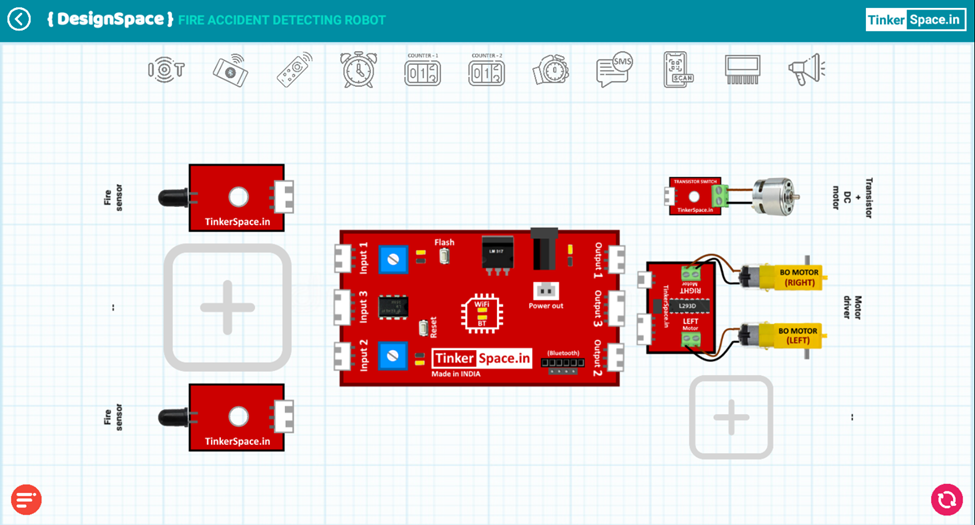The height and width of the screenshot is (525, 975).
Task: Click the Power out connector
Action: coord(546,291)
